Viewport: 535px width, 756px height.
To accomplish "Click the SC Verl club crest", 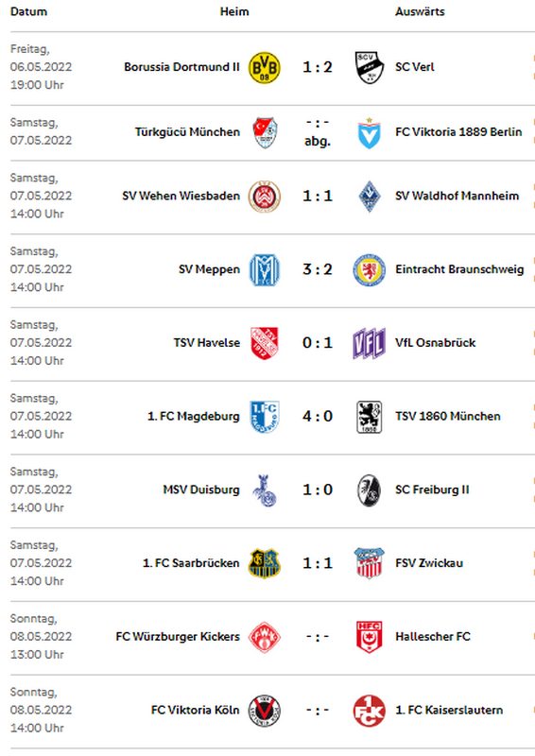I will coord(369,67).
